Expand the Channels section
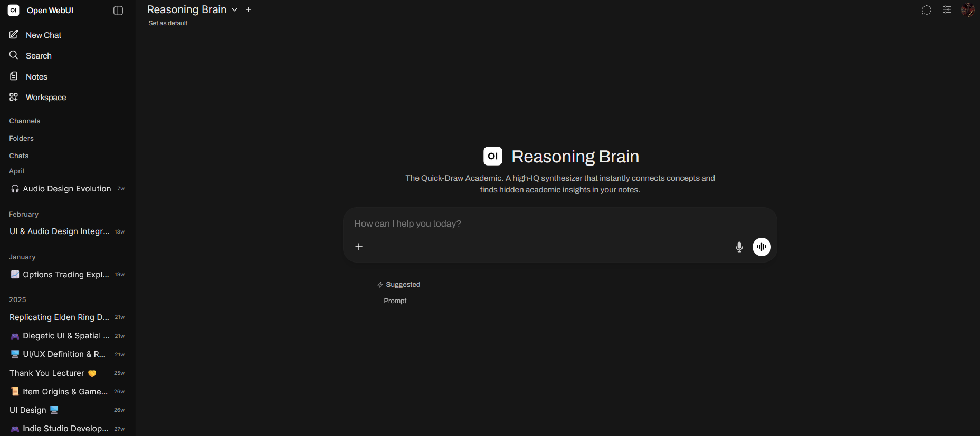Screen dimensions: 980x436 pos(25,121)
